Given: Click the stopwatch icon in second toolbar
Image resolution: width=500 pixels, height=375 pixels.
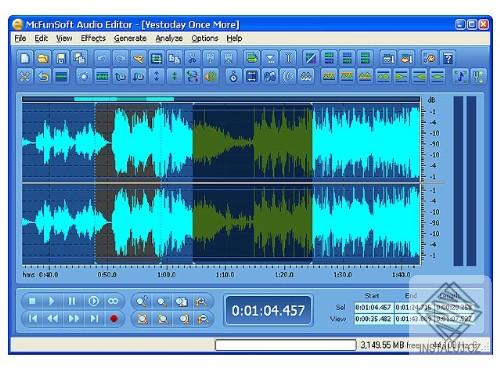Looking at the screenshot, I should pos(234,76).
